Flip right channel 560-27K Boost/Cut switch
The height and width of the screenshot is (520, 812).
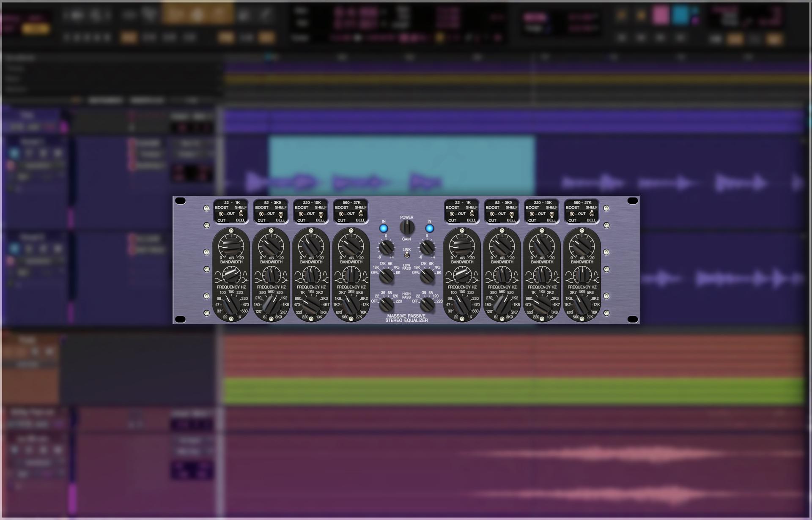[572, 214]
